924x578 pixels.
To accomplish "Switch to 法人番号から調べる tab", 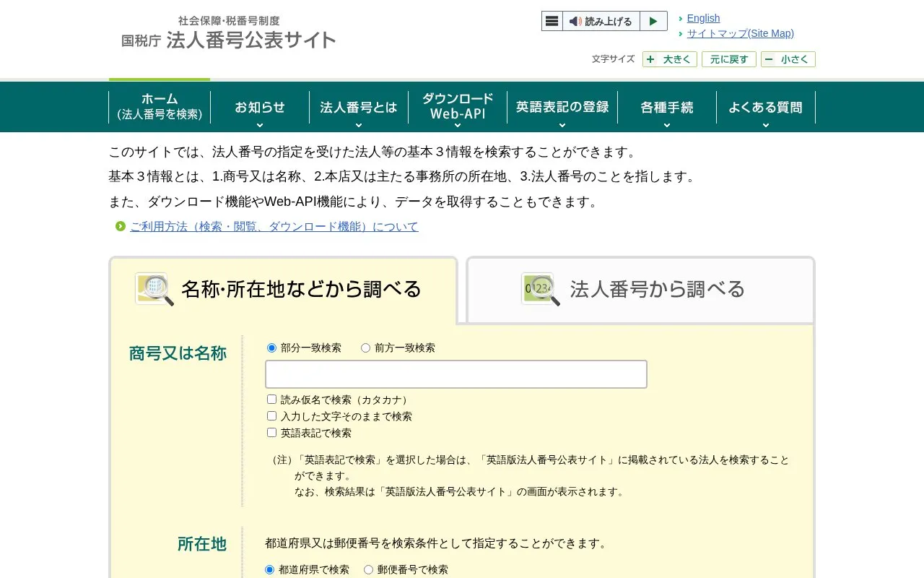I will pos(640,290).
